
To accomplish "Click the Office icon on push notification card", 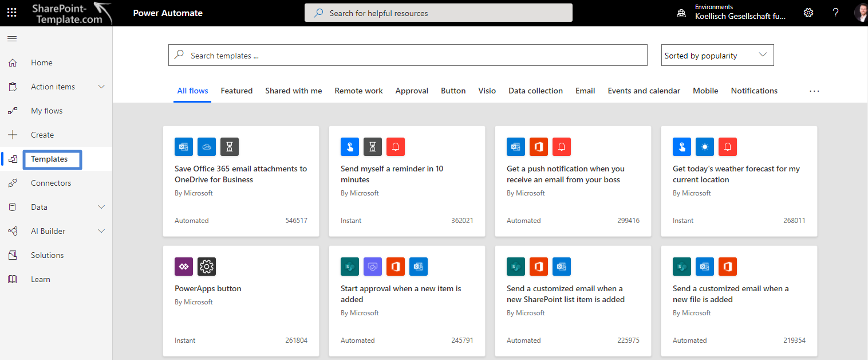I will 539,147.
